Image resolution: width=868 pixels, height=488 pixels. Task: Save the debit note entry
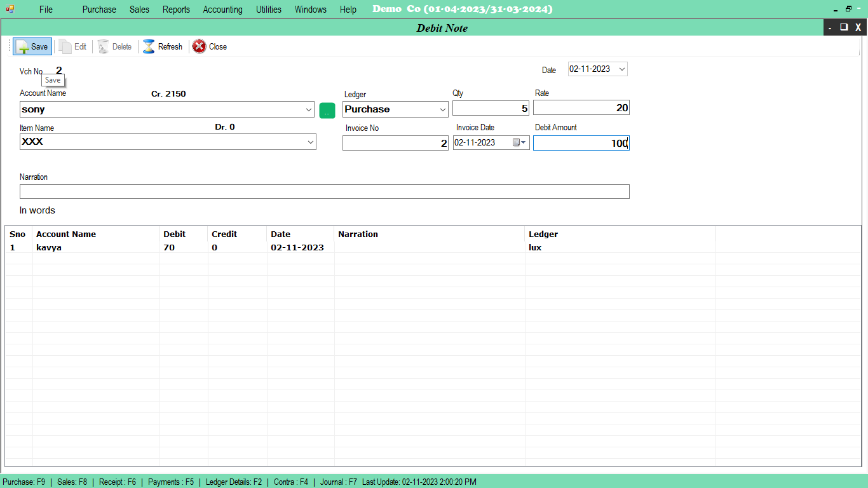coord(32,46)
